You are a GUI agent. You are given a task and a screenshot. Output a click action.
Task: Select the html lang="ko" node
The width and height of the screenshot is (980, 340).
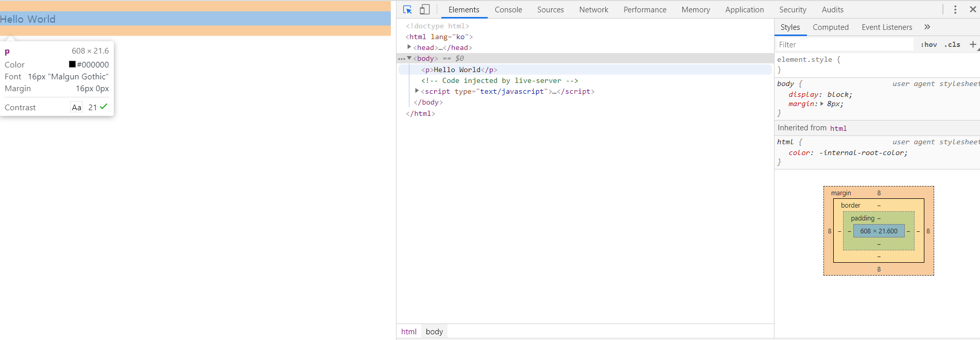[439, 37]
